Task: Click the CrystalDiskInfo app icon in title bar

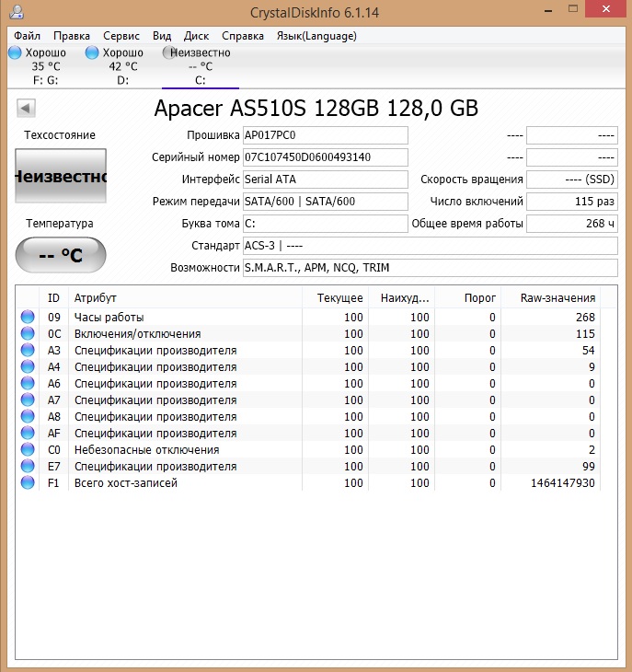Action: point(17,12)
